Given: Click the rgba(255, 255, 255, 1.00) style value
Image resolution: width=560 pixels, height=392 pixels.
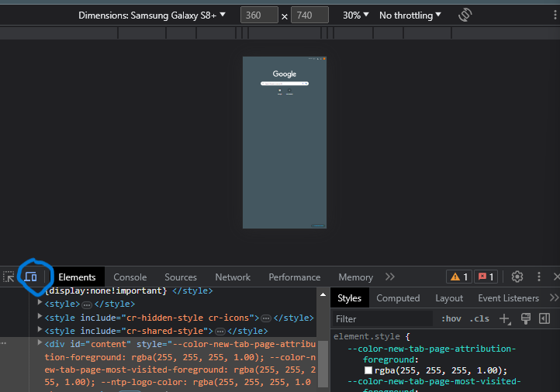Looking at the screenshot, I should 441,370.
